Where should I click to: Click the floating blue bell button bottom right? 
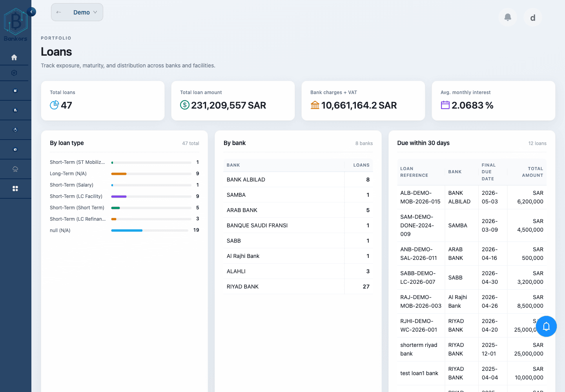tap(546, 326)
